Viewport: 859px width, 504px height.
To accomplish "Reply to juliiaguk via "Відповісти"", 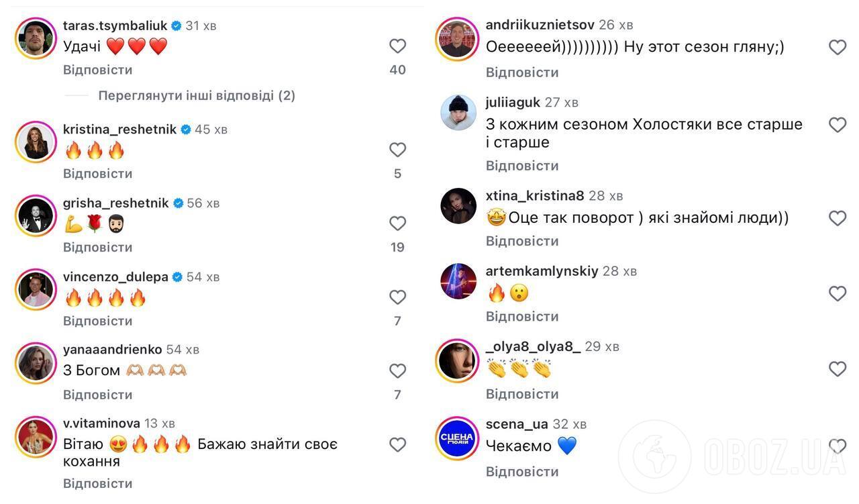I will point(522,165).
